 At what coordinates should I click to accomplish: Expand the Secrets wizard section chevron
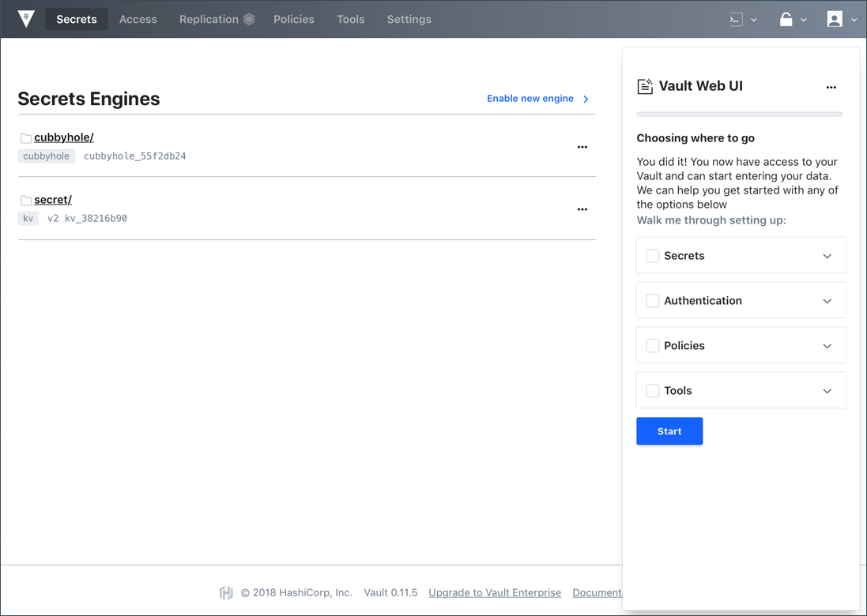tap(827, 257)
